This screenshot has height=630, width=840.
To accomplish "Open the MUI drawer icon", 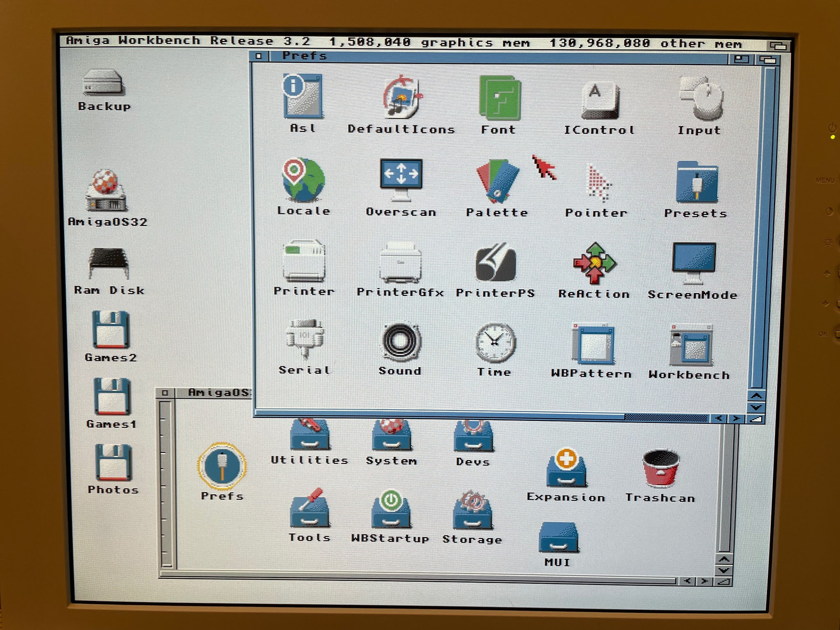I will coord(559,537).
